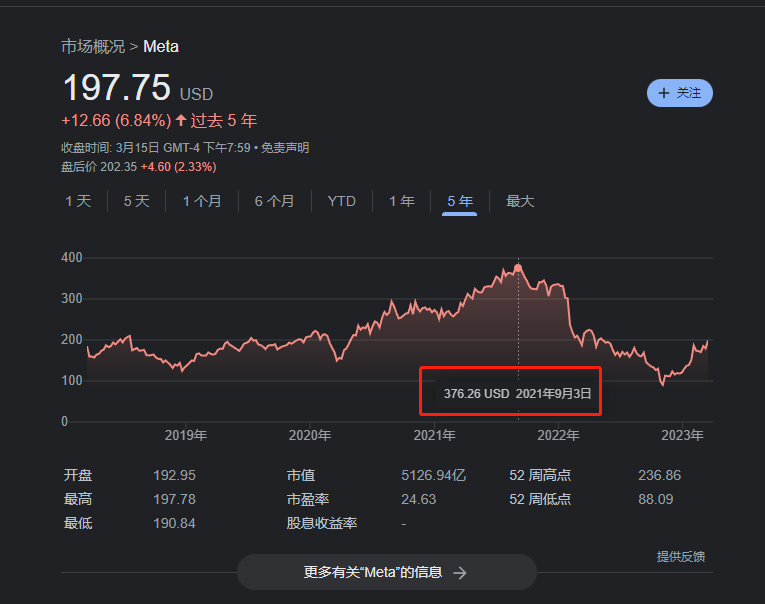Select the 1 年 range tab
Viewport: 765px width, 604px height.
tap(402, 201)
